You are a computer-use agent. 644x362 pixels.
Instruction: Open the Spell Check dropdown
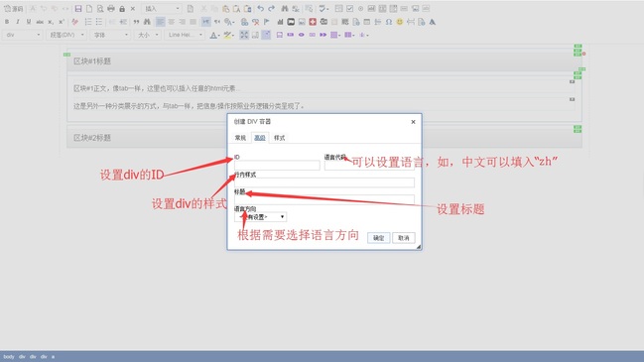(x=324, y=9)
